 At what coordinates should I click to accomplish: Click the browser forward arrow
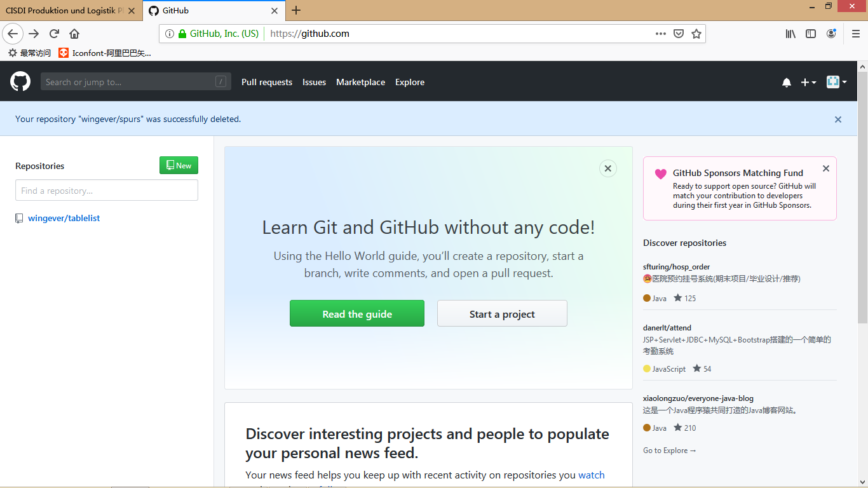point(34,34)
